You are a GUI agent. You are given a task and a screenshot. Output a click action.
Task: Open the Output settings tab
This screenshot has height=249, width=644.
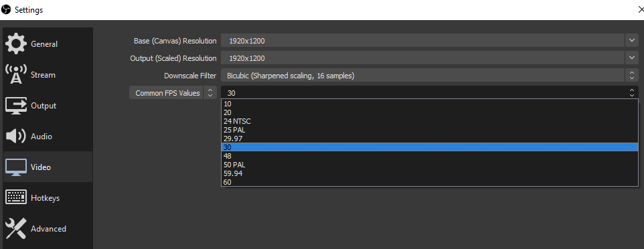point(48,106)
